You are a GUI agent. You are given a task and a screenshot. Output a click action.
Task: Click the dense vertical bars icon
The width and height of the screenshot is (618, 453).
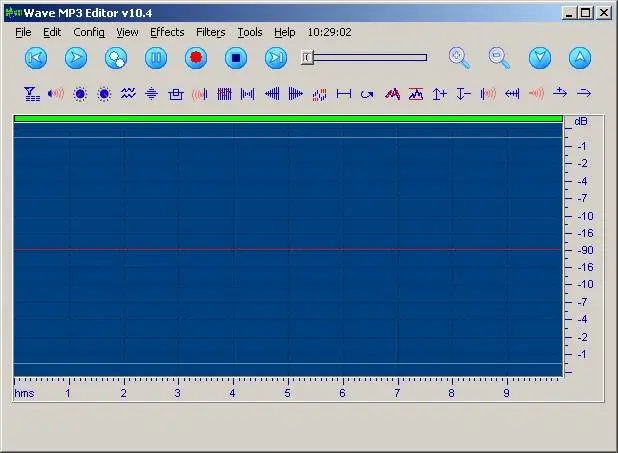tap(224, 94)
